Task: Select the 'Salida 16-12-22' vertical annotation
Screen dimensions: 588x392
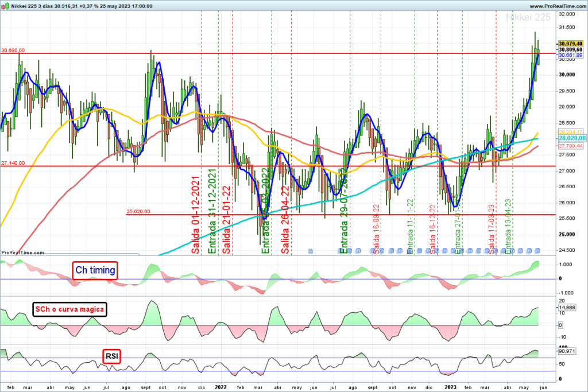Action: click(x=432, y=229)
